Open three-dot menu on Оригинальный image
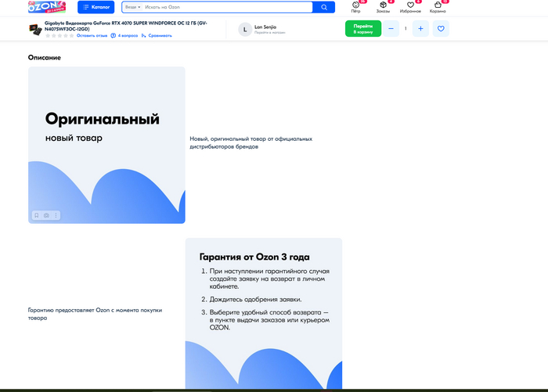Image resolution: width=548 pixels, height=392 pixels. coord(56,215)
